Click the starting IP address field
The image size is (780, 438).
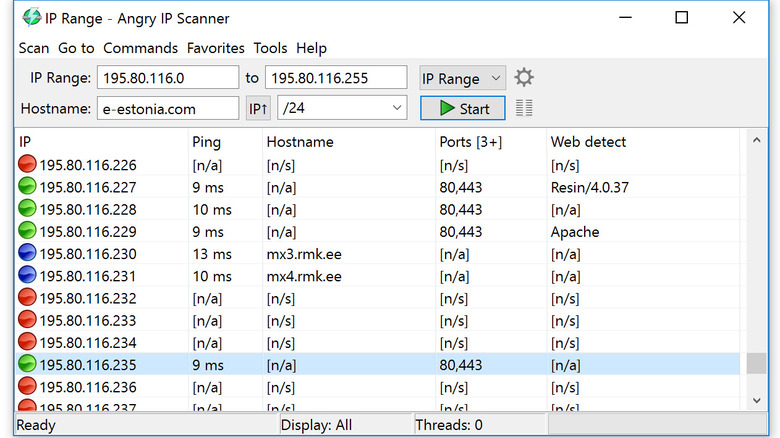coord(166,78)
